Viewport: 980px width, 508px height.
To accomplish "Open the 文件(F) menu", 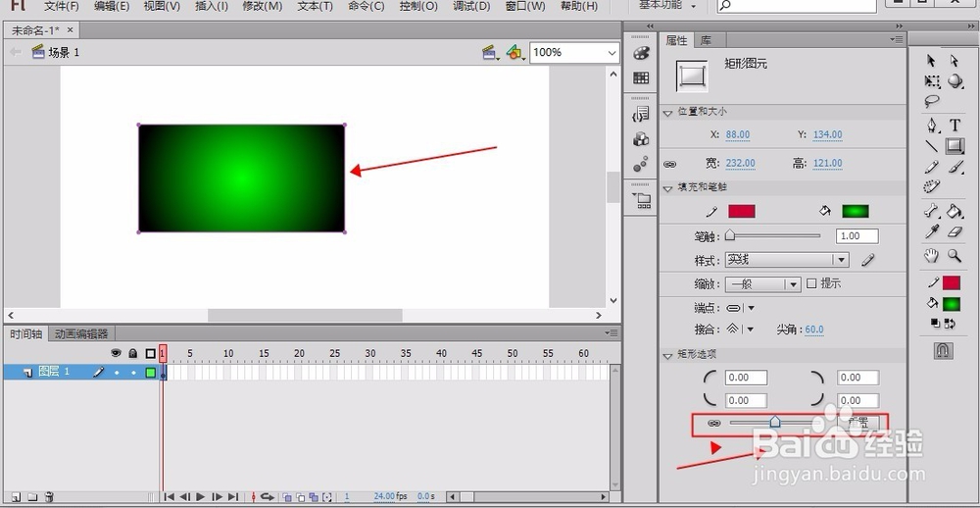I will click(62, 6).
